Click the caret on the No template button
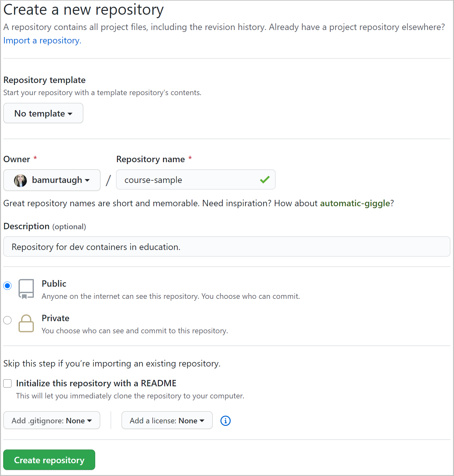 71,113
